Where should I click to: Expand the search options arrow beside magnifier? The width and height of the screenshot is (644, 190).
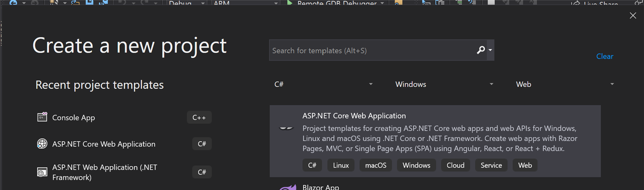(490, 50)
